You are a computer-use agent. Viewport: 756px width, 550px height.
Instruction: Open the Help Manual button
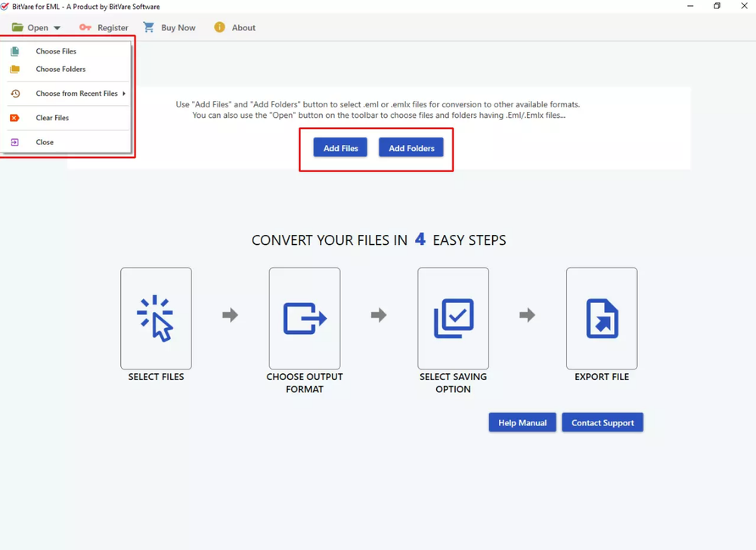[x=522, y=422]
